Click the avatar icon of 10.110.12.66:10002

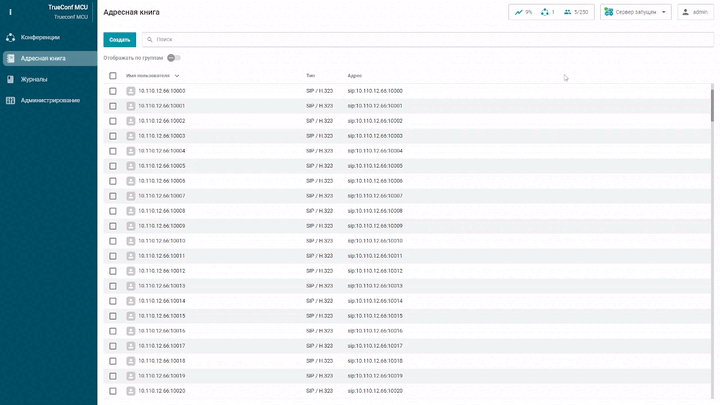click(131, 121)
